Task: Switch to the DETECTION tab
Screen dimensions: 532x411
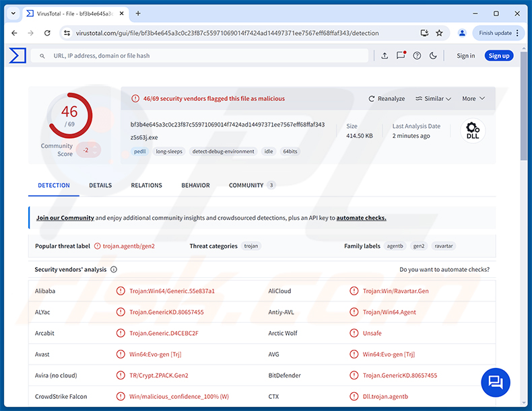Action: pyautogui.click(x=54, y=186)
